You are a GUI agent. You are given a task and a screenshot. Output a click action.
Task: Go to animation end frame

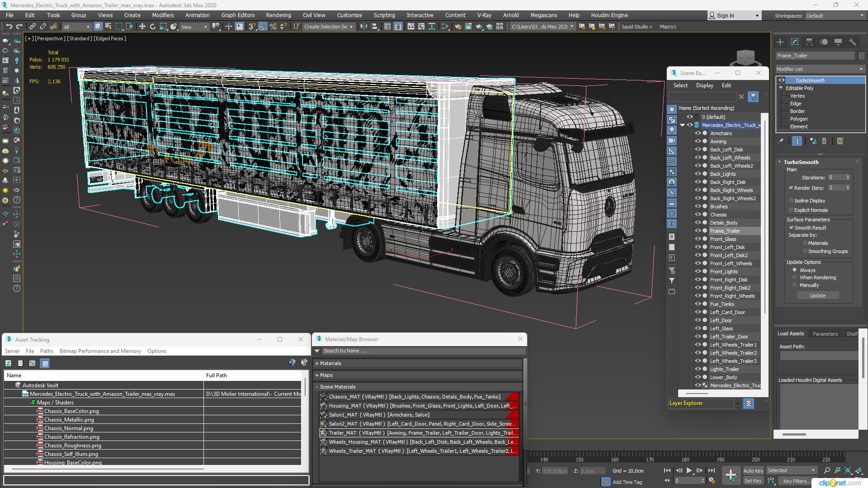(x=712, y=471)
